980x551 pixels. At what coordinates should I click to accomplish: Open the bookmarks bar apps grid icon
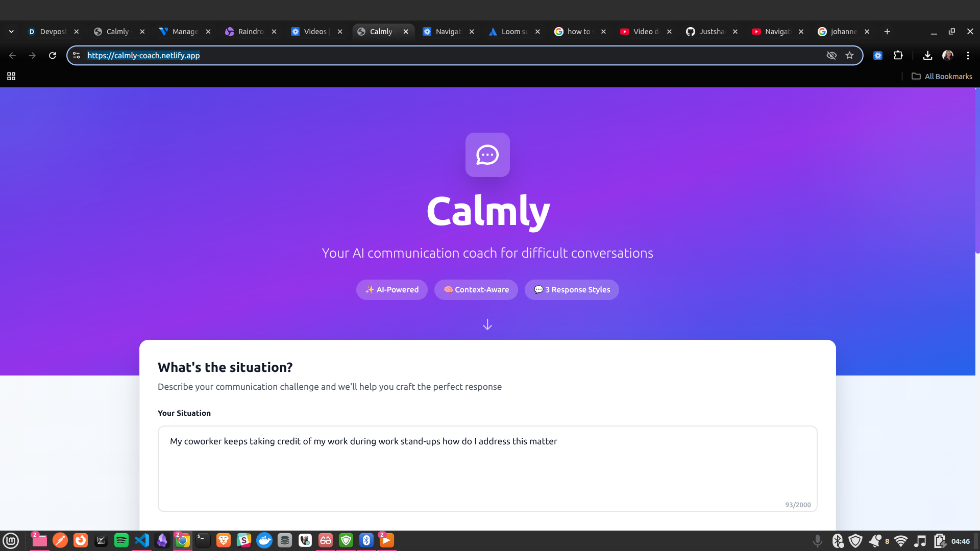coord(11,77)
